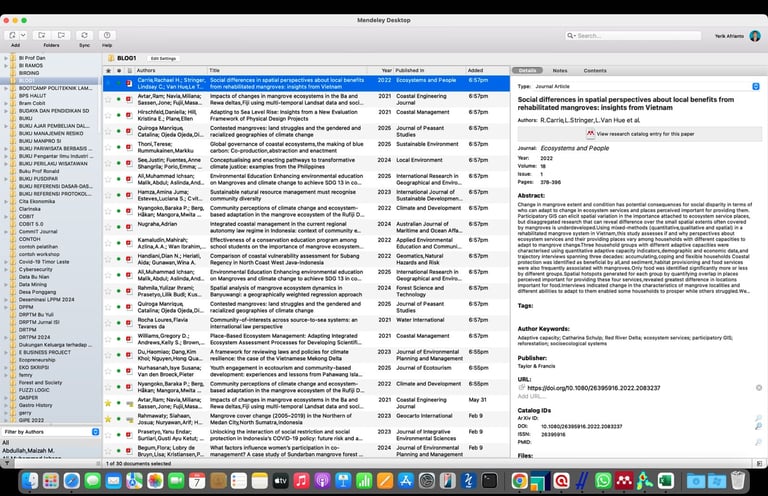Screen dimensions: 768x496
Task: Click the Edit Settings button
Action: click(163, 58)
